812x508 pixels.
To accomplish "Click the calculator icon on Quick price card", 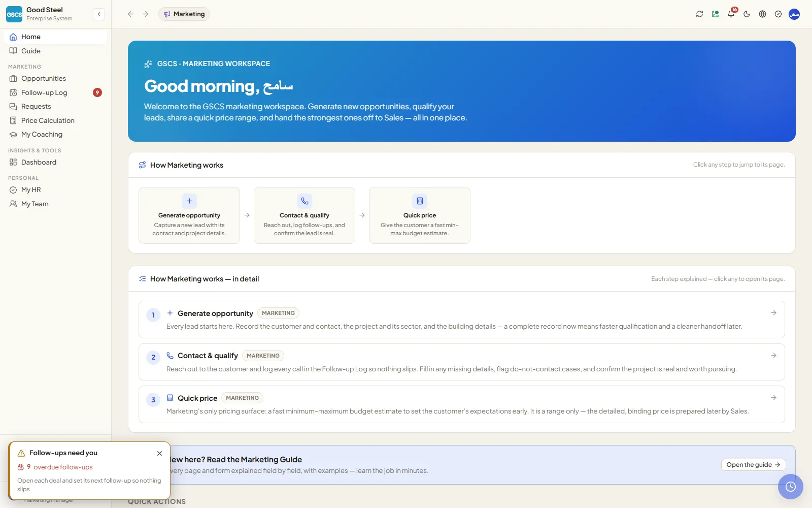I will [420, 201].
